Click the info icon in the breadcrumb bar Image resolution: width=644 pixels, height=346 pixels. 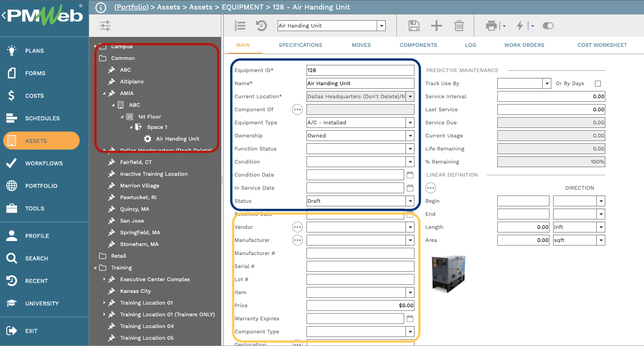(101, 7)
